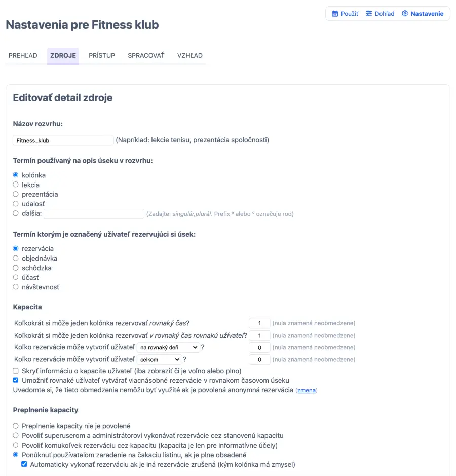The image size is (456, 476).
Task: Select 'Preplnenie kapacity nie je povolené' option
Action: pyautogui.click(x=16, y=426)
